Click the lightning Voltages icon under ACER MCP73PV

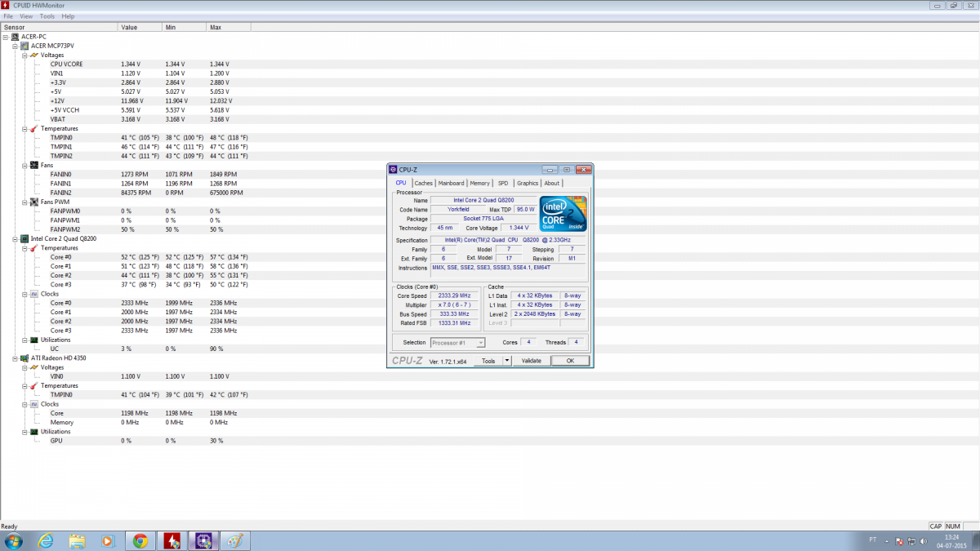[x=34, y=55]
